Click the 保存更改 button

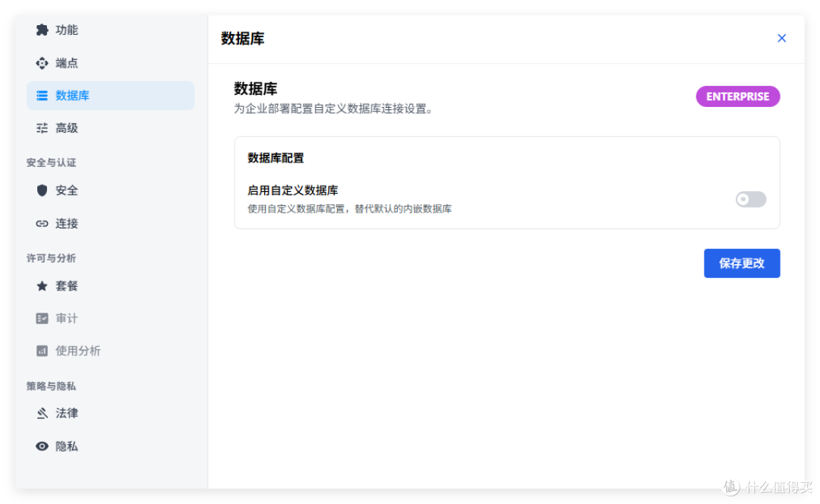pos(742,263)
